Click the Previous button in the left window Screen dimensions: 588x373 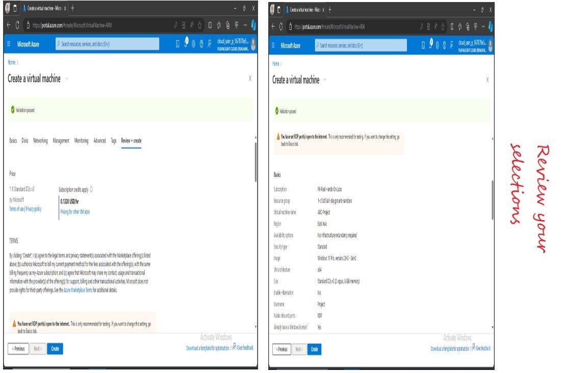(18, 349)
